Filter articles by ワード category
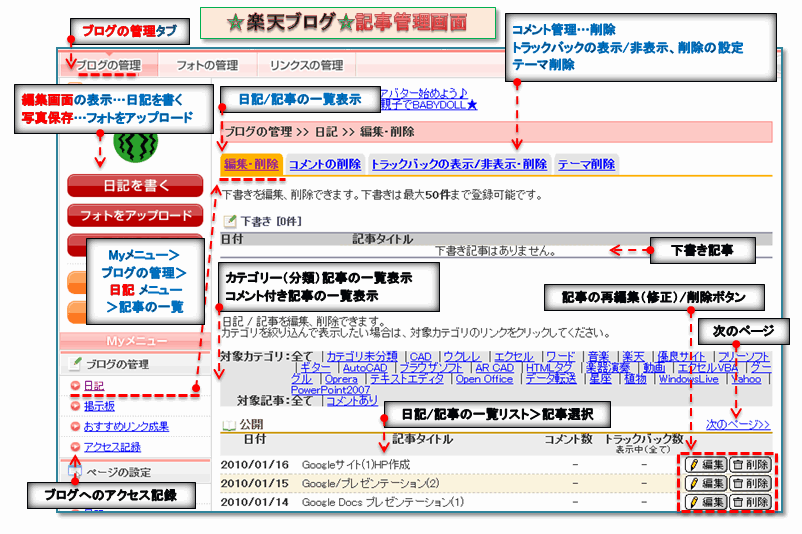 (560, 357)
